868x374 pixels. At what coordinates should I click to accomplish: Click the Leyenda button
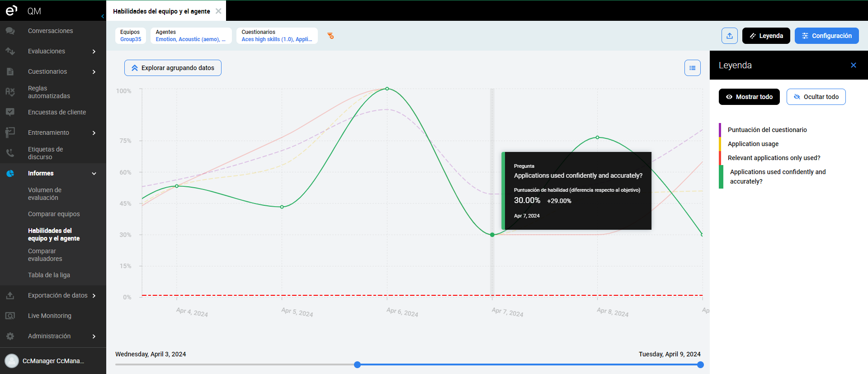(766, 36)
